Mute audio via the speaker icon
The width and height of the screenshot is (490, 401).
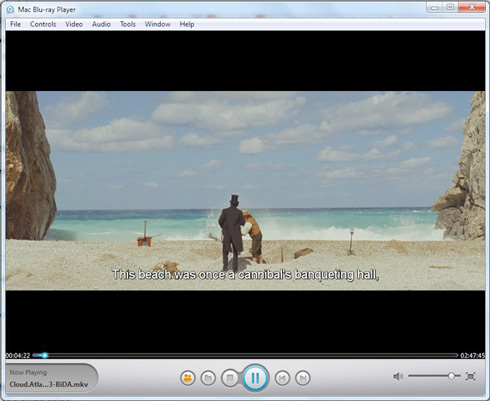click(398, 376)
